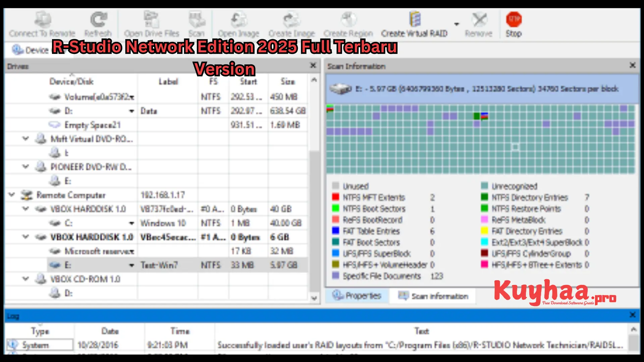Viewport: 644px width, 362px height.
Task: Open Drive Files toolbar icon
Action: point(151,19)
